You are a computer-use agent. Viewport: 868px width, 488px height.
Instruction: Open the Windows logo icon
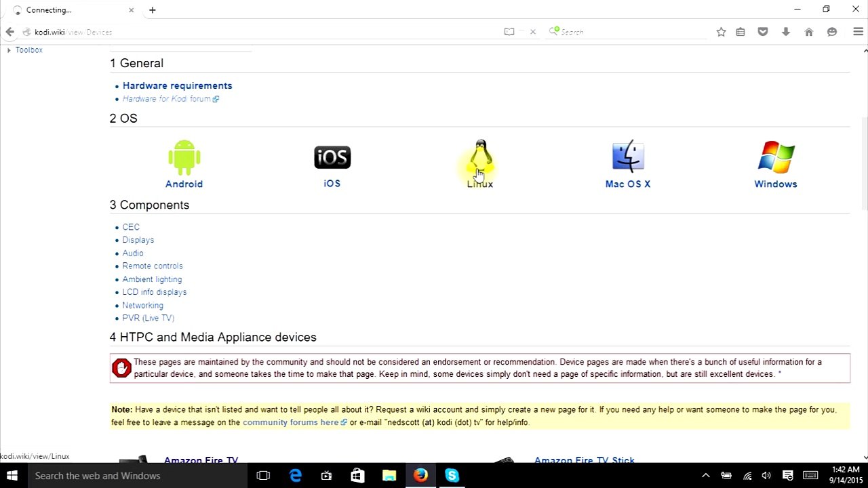pos(776,157)
